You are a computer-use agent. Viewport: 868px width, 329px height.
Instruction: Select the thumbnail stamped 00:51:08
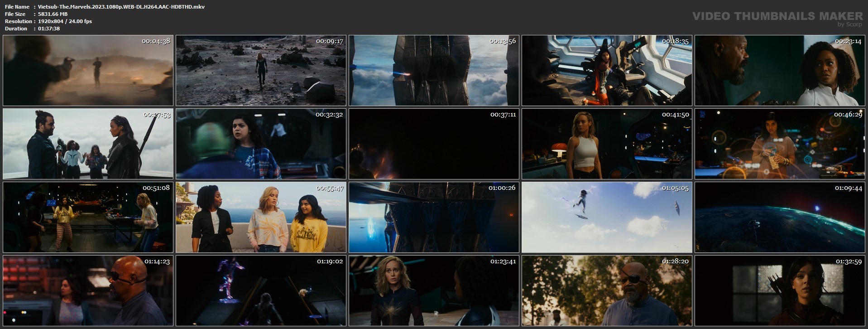88,217
